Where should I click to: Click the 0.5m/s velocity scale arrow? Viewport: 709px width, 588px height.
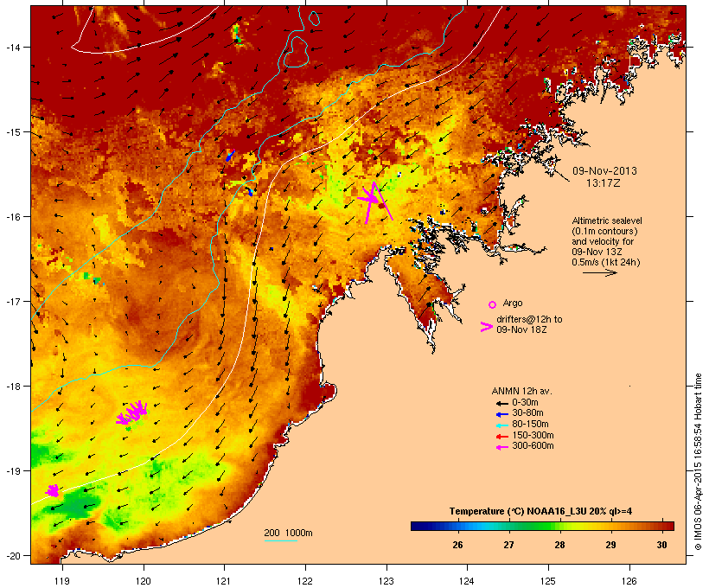pyautogui.click(x=599, y=272)
